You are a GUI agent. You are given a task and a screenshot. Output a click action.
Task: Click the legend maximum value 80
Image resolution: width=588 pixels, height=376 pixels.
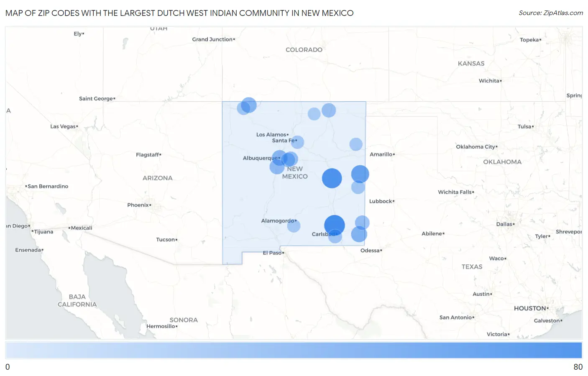point(578,367)
